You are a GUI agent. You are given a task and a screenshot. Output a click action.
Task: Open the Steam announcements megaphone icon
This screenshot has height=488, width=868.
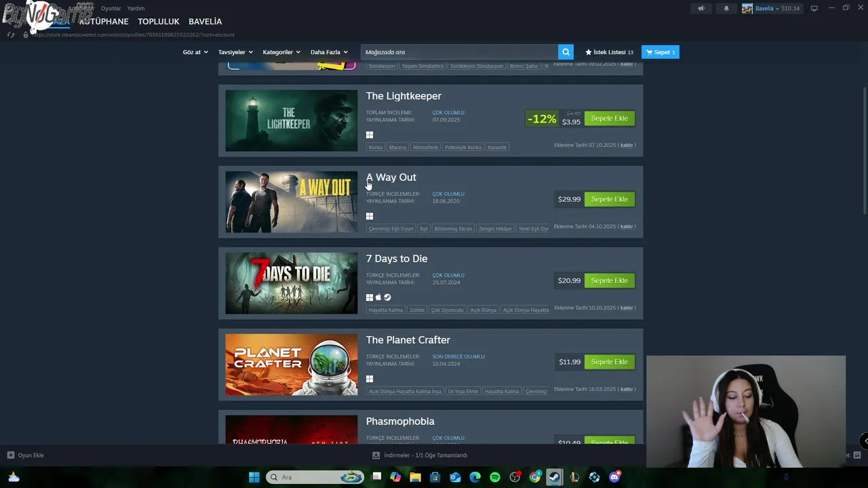701,9
